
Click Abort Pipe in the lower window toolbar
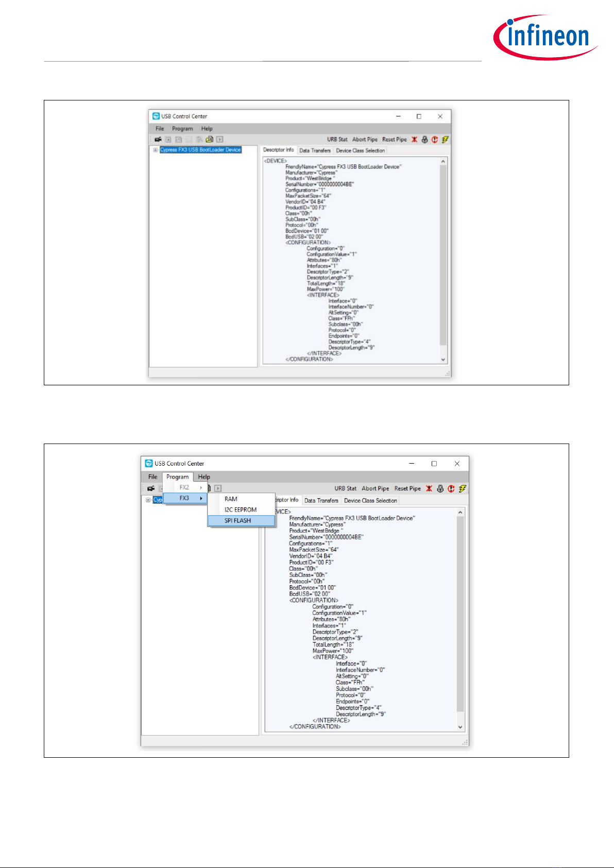pyautogui.click(x=375, y=489)
